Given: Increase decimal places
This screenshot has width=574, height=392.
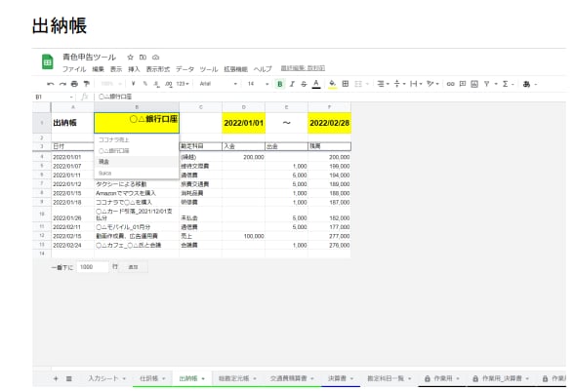Looking at the screenshot, I should (x=168, y=84).
